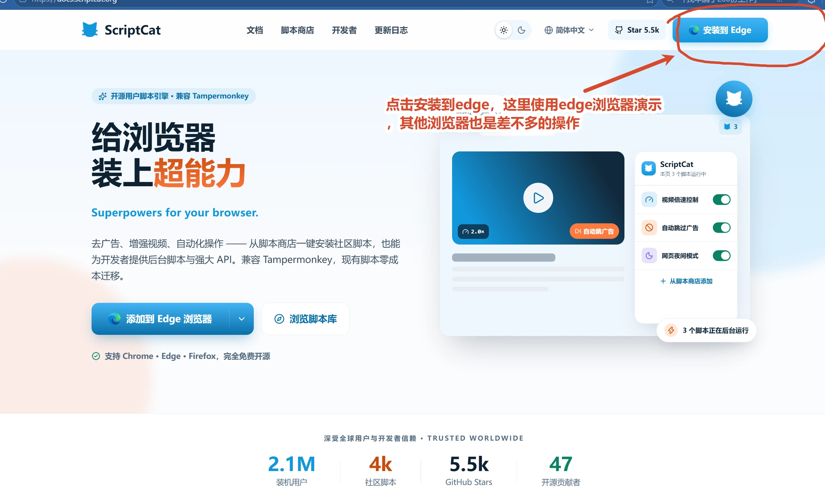Switch to light theme with the sun icon
Viewport: 825px width, 504px height.
point(503,30)
